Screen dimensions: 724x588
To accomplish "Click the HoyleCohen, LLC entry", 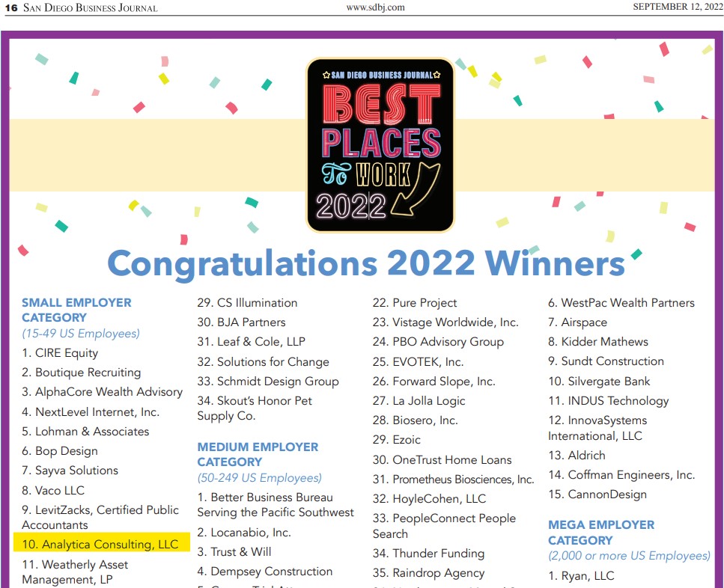I will point(430,499).
